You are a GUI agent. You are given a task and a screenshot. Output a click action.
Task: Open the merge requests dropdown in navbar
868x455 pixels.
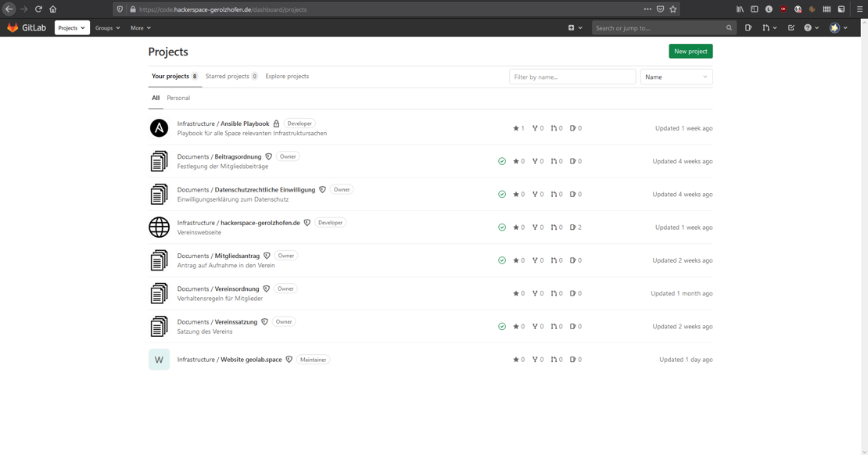769,27
